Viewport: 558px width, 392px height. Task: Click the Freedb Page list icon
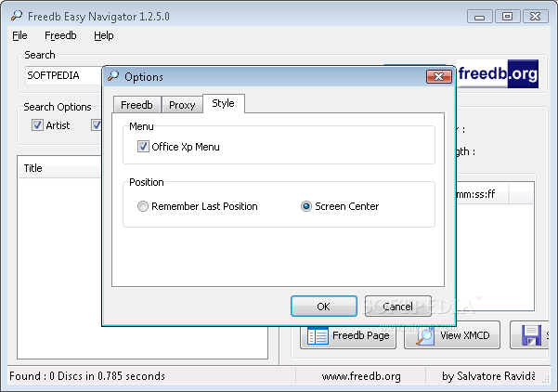(318, 336)
